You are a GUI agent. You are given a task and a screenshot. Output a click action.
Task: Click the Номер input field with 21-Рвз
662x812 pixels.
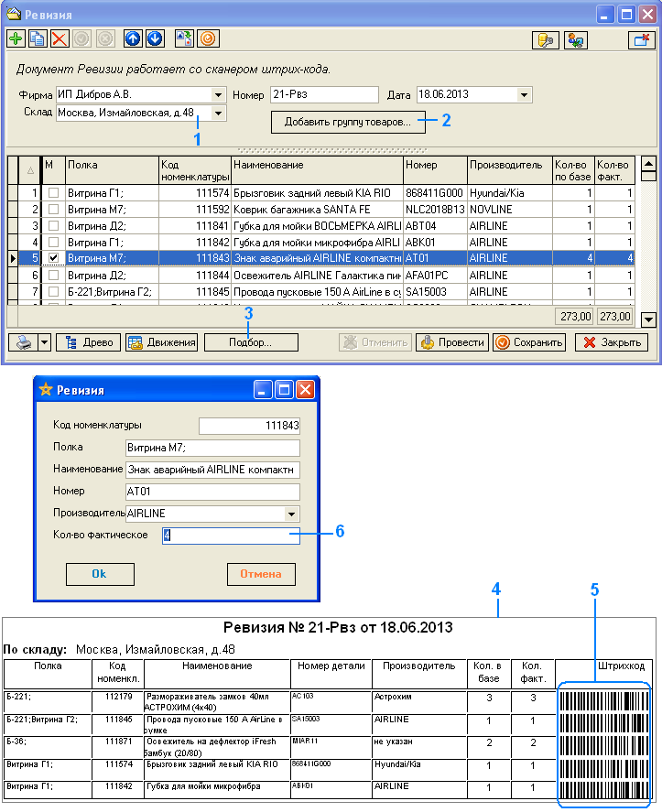click(x=324, y=95)
